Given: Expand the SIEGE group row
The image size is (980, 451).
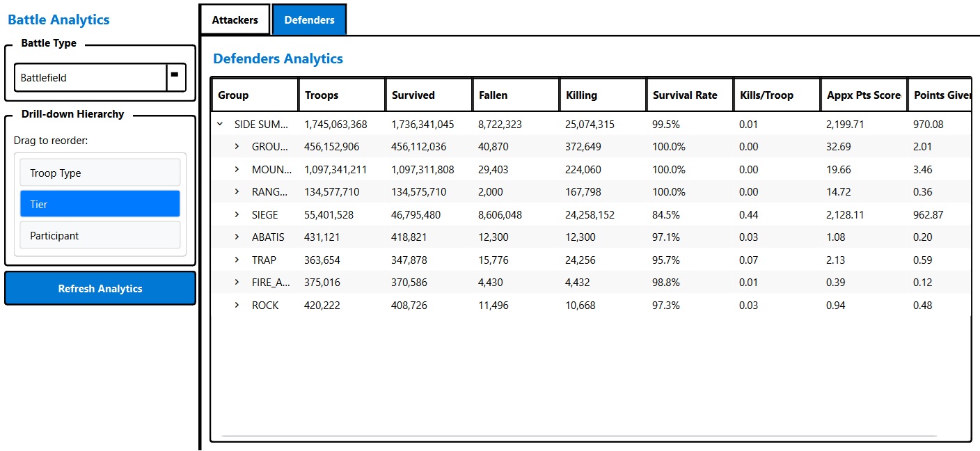Looking at the screenshot, I should (237, 214).
